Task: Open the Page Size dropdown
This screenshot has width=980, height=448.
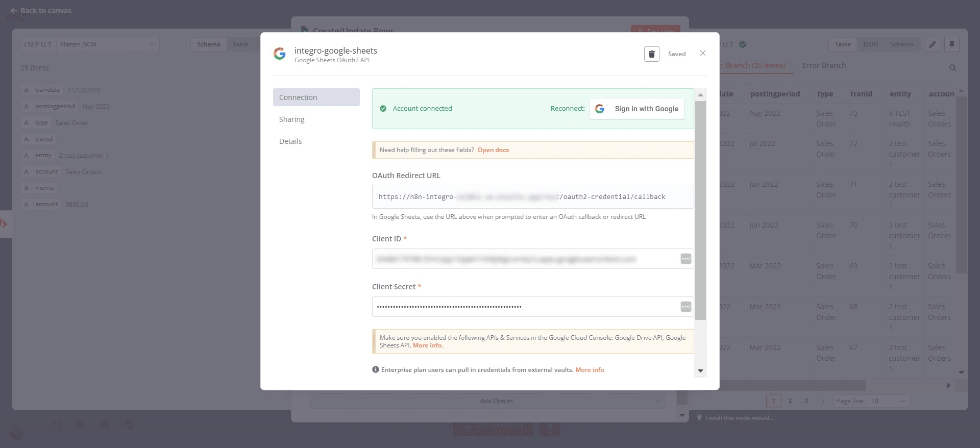Action: point(888,401)
